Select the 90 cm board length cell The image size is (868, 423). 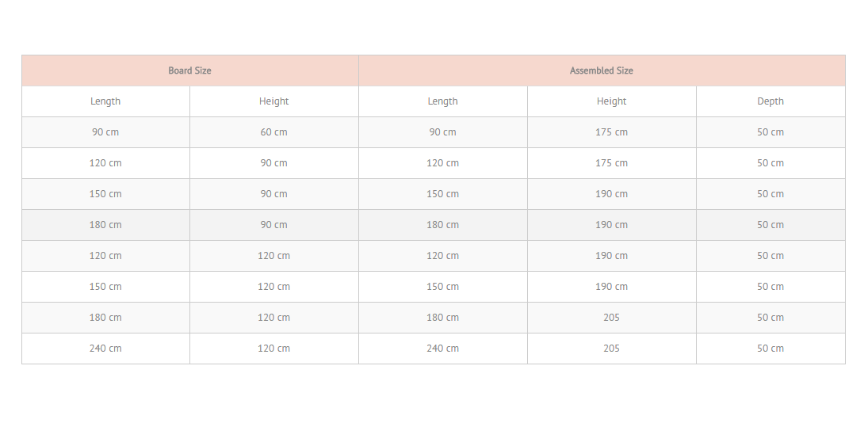(105, 132)
